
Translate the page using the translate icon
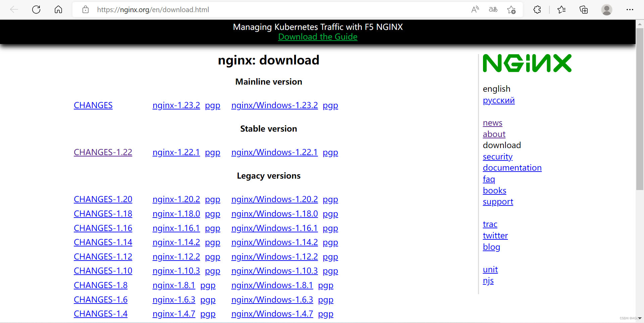[493, 9]
